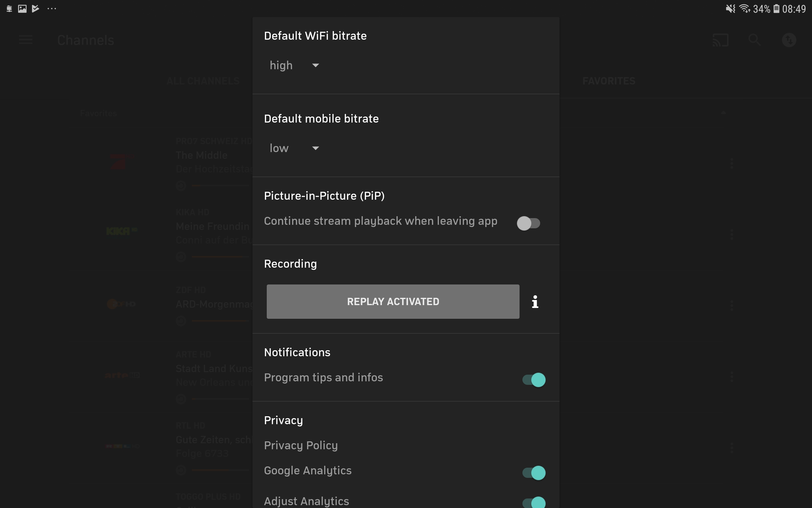Tap the arte HD channel logo

tap(122, 375)
